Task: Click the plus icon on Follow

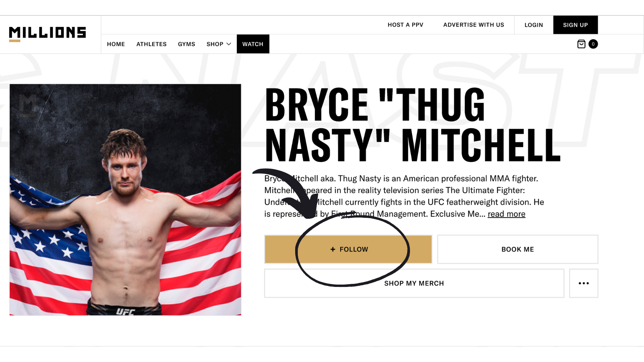Action: (x=333, y=249)
